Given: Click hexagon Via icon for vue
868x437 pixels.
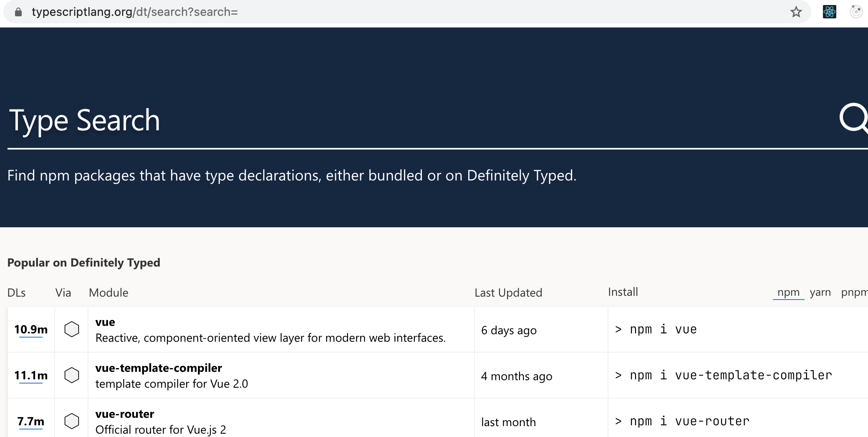Looking at the screenshot, I should pyautogui.click(x=72, y=329).
